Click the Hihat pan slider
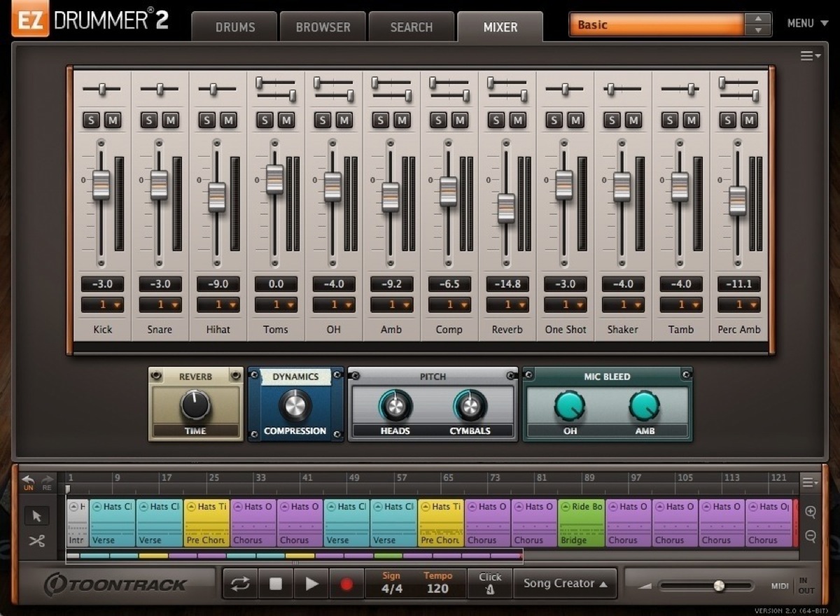The image size is (840, 616). pos(213,89)
